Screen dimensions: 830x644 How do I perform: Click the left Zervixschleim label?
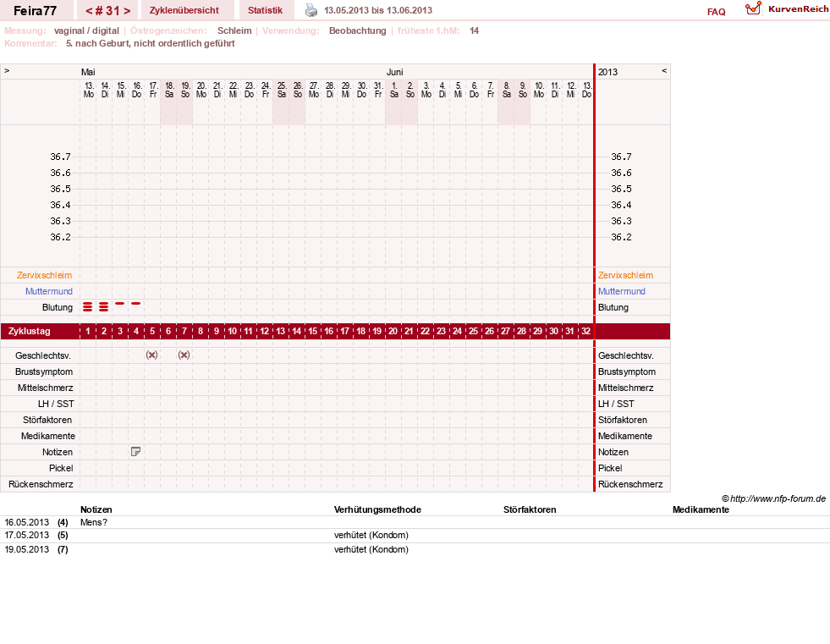pyautogui.click(x=45, y=275)
